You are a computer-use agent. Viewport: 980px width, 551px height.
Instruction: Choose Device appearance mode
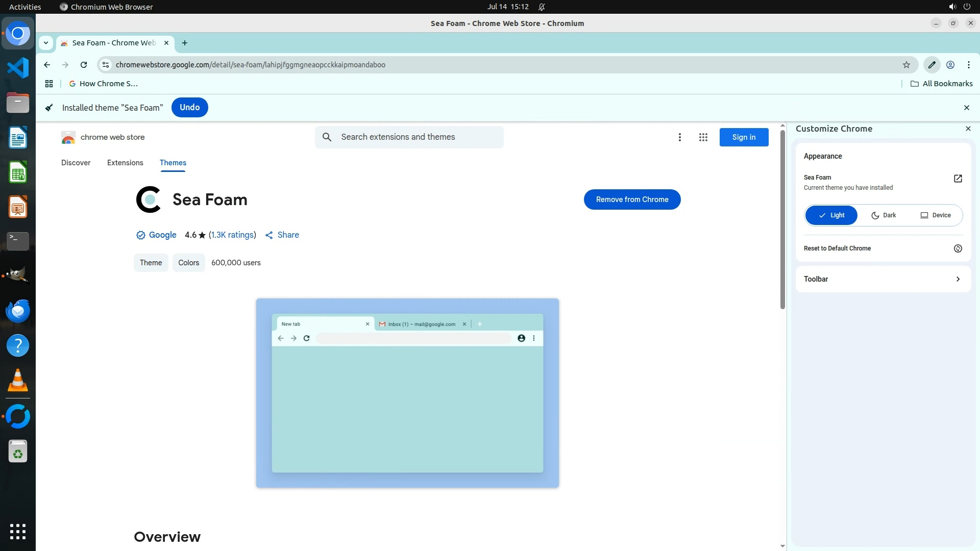point(936,215)
